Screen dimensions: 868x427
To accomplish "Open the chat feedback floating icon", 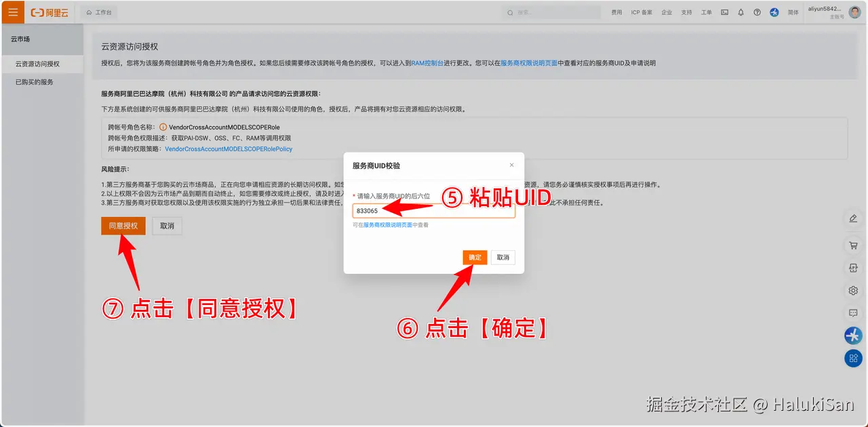I will (853, 313).
